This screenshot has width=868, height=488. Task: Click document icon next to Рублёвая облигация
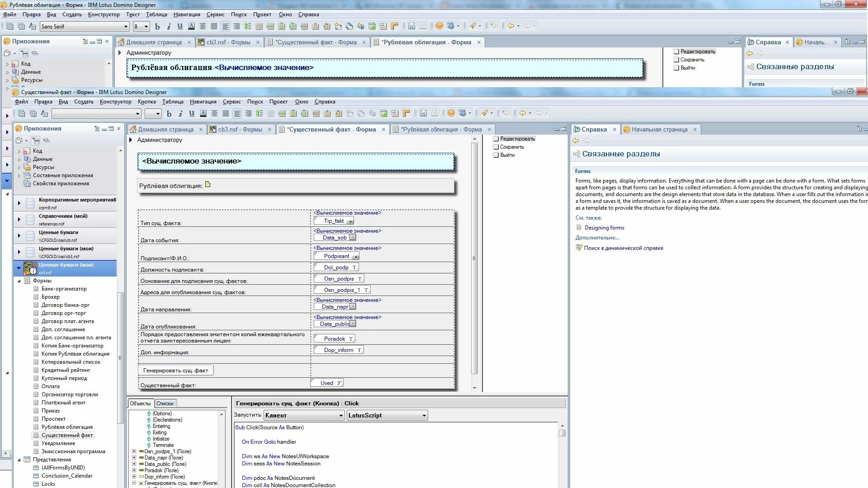tap(208, 184)
